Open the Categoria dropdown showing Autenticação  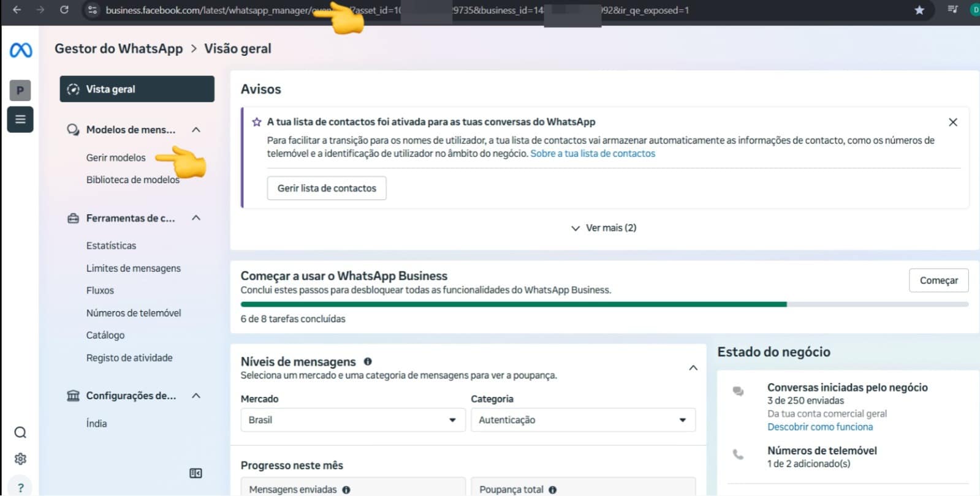point(583,420)
